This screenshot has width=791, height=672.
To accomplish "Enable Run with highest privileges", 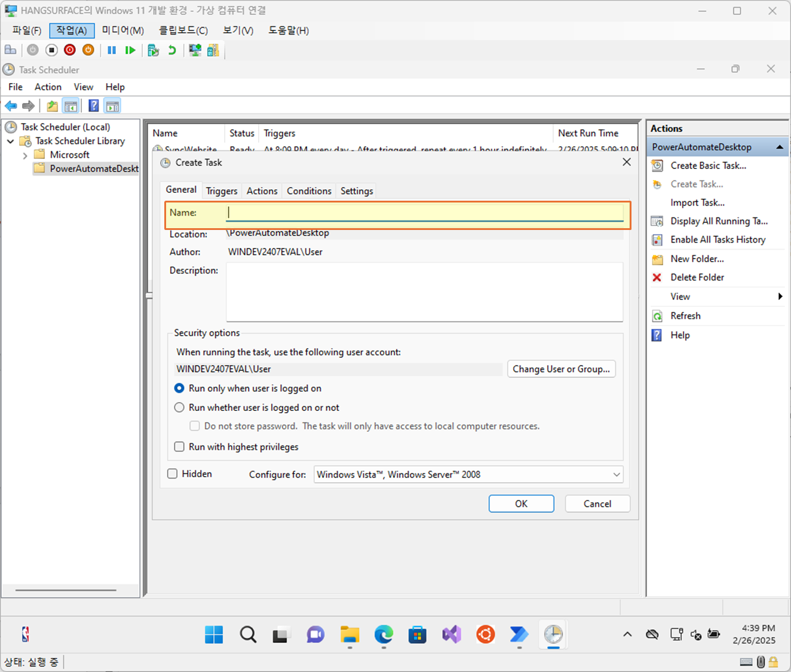I will tap(179, 447).
